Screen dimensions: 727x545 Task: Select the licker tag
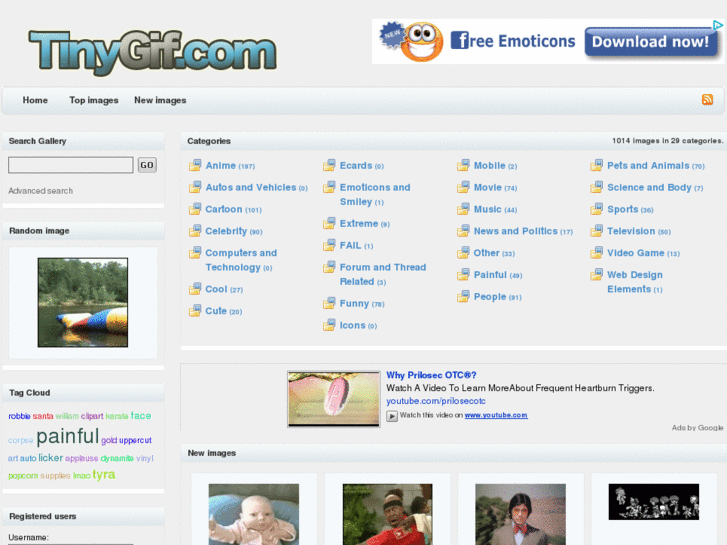[51, 458]
